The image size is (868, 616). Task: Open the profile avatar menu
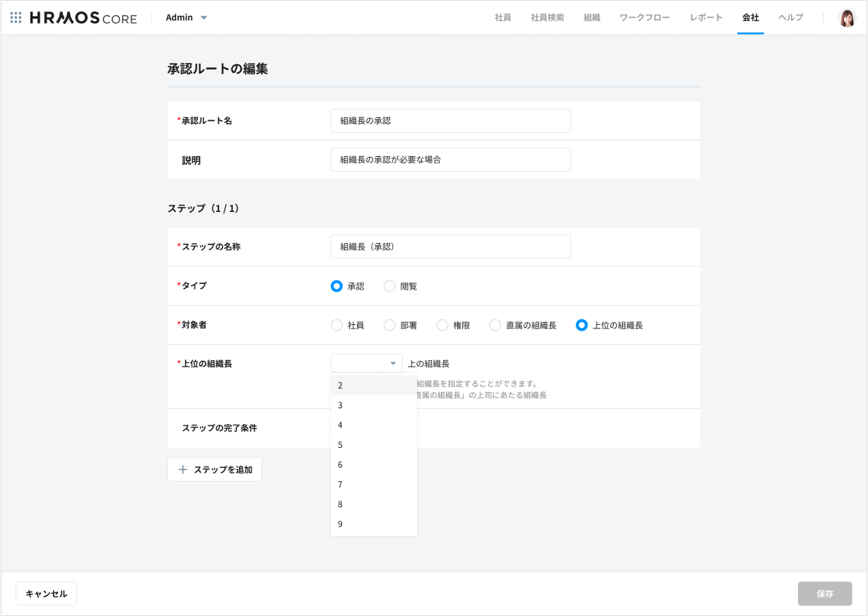pyautogui.click(x=845, y=17)
